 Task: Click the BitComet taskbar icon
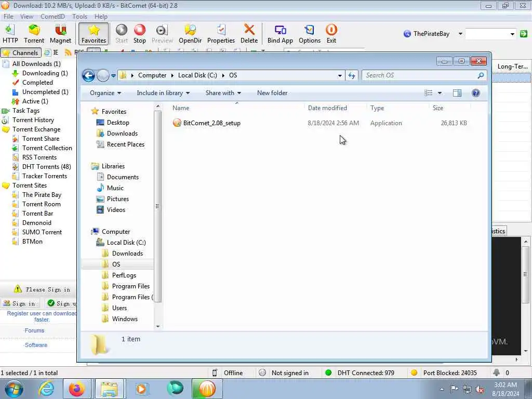(207, 389)
